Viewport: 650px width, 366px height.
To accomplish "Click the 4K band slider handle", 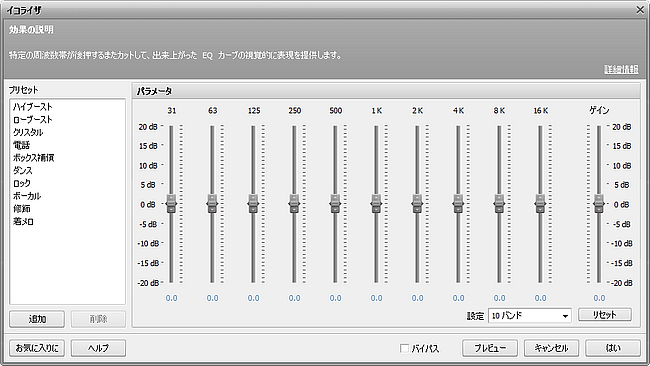I will pos(458,204).
